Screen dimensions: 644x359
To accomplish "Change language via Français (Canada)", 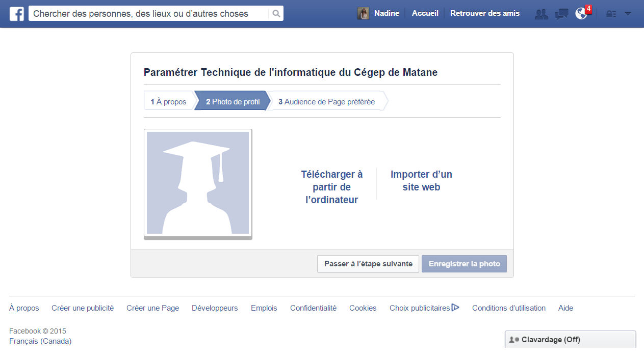I will click(40, 341).
